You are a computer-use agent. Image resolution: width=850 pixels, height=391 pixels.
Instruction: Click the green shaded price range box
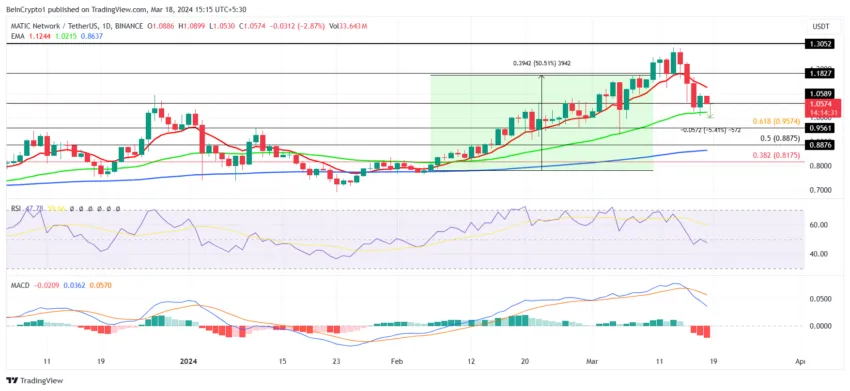click(x=542, y=123)
